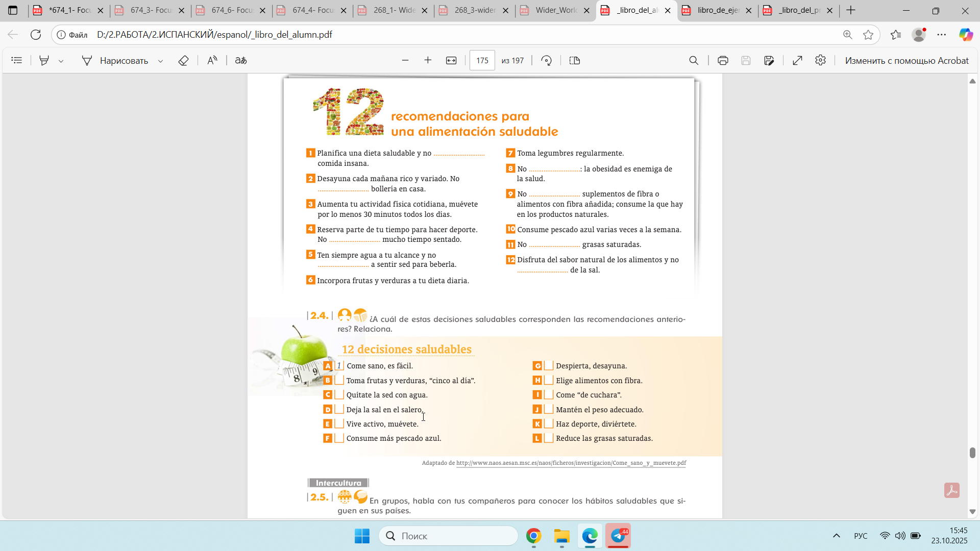Open the find in document search icon
The height and width of the screenshot is (551, 980).
pos(694,60)
